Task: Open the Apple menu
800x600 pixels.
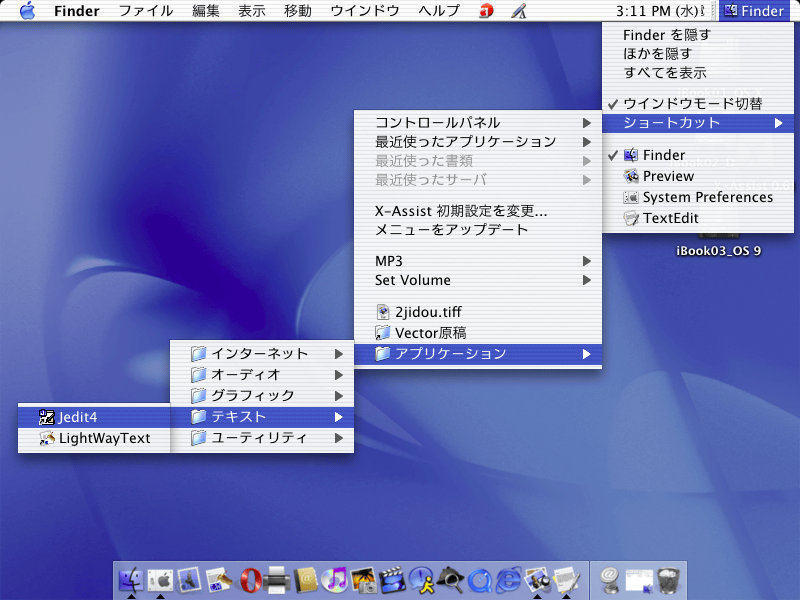Action: [x=27, y=11]
